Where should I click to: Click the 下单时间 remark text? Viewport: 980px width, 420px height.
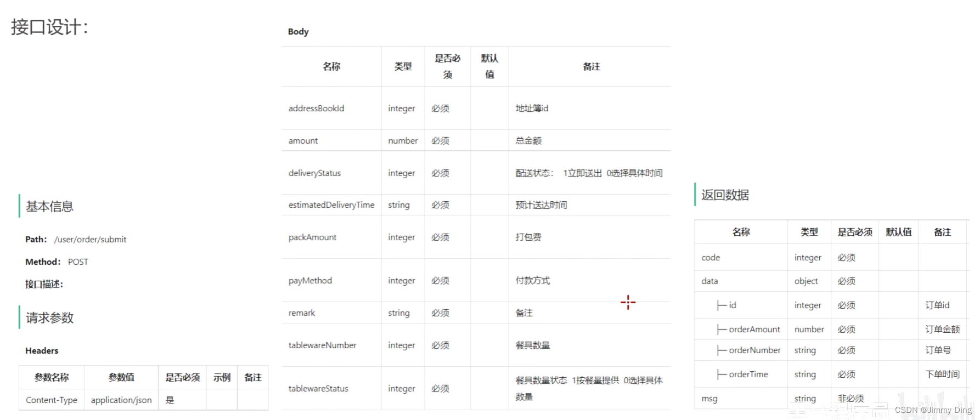coord(942,374)
